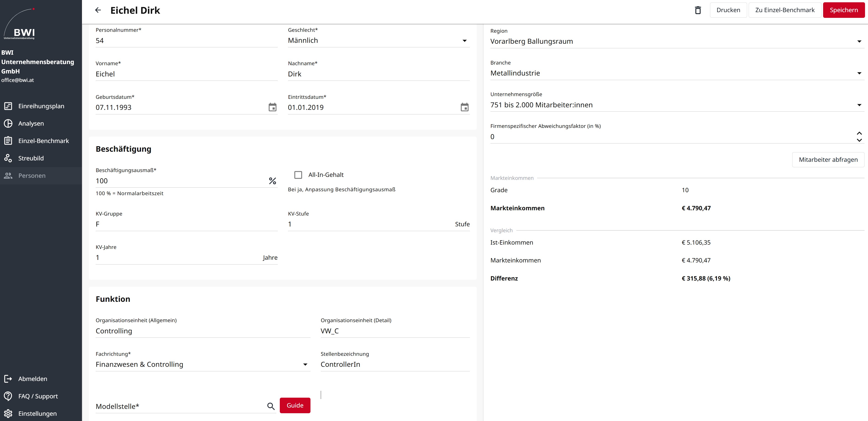Navigate to Einzel-Benchmark menu
This screenshot has height=421, width=868.
point(41,141)
